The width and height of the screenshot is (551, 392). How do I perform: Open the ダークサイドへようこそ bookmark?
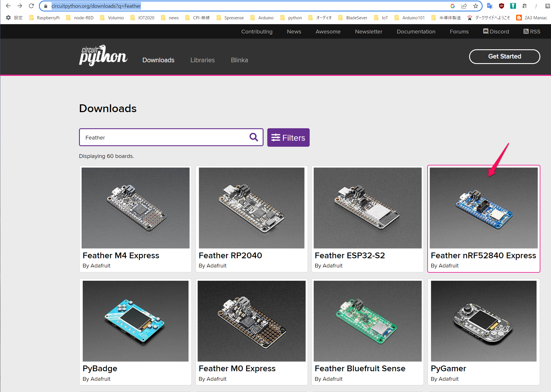(x=488, y=18)
